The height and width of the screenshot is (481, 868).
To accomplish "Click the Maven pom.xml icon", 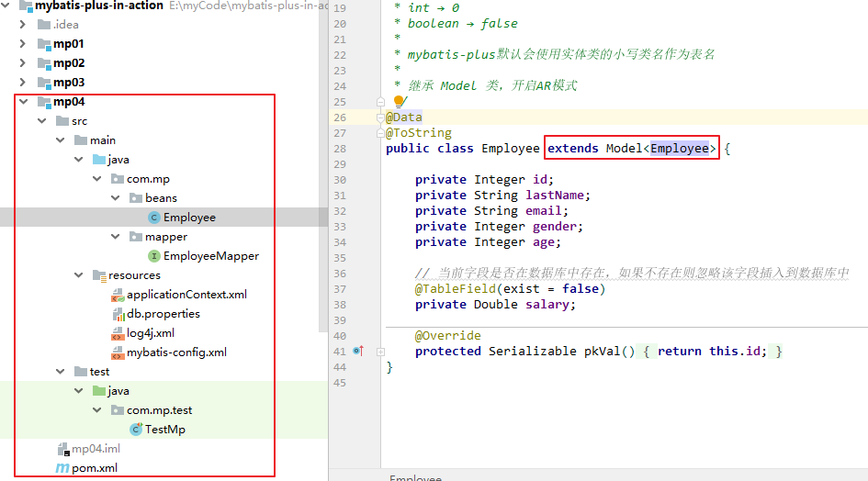I will point(62,468).
